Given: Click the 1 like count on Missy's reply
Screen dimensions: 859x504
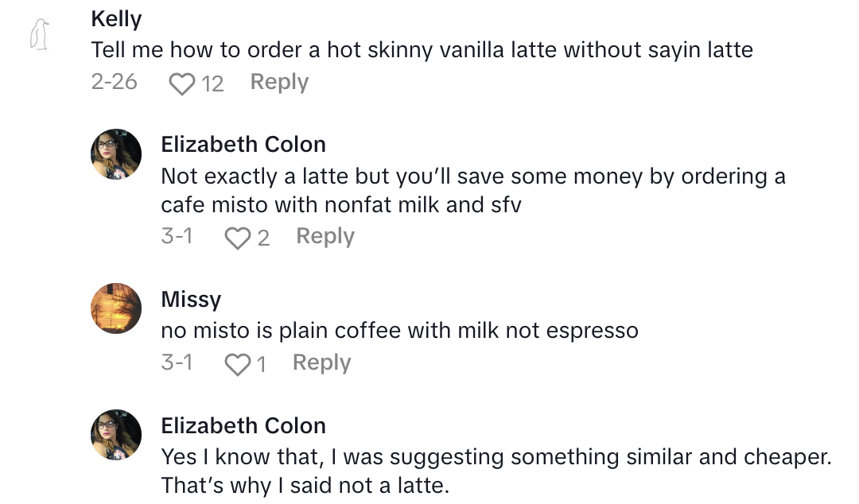Looking at the screenshot, I should [261, 364].
